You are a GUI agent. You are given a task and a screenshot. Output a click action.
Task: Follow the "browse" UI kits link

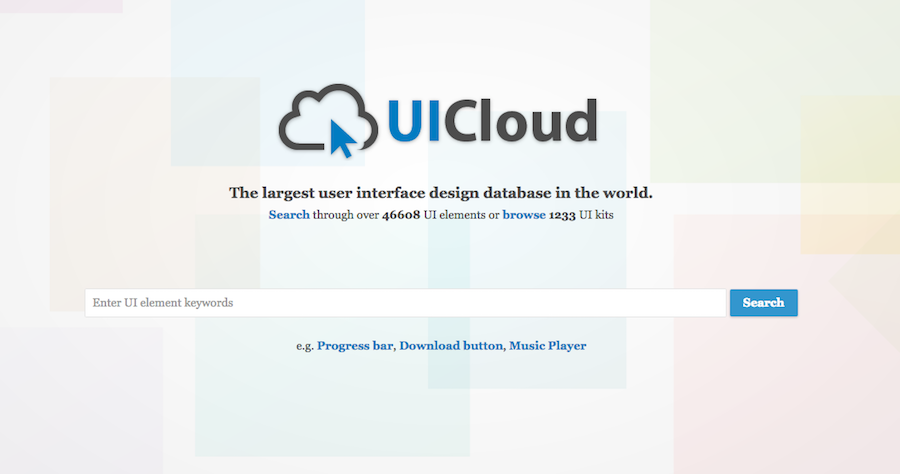[x=524, y=215]
